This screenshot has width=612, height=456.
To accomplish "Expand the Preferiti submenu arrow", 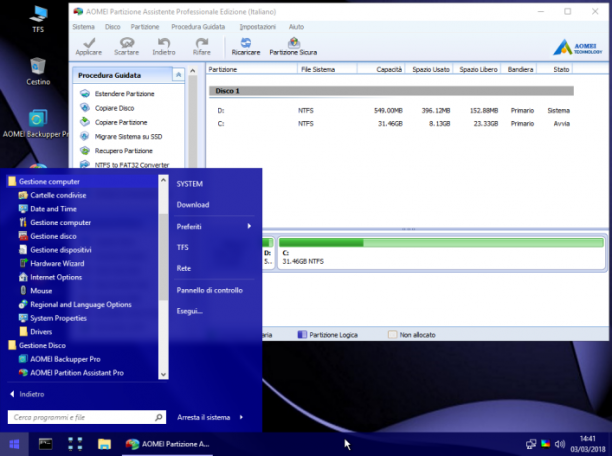I will coord(249,226).
